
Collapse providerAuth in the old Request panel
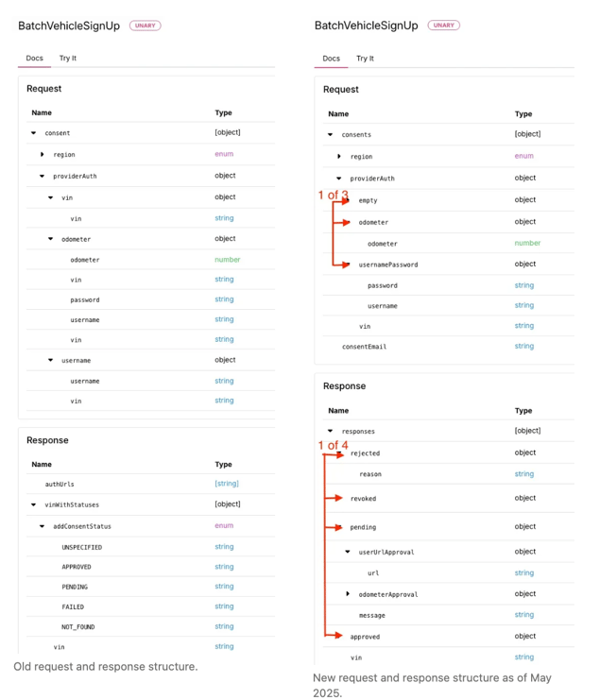42,177
